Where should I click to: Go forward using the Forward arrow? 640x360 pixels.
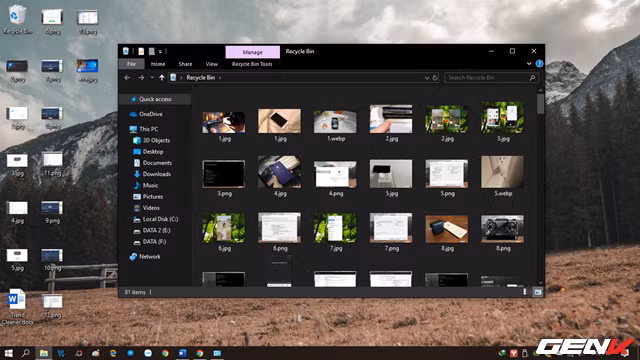point(141,78)
